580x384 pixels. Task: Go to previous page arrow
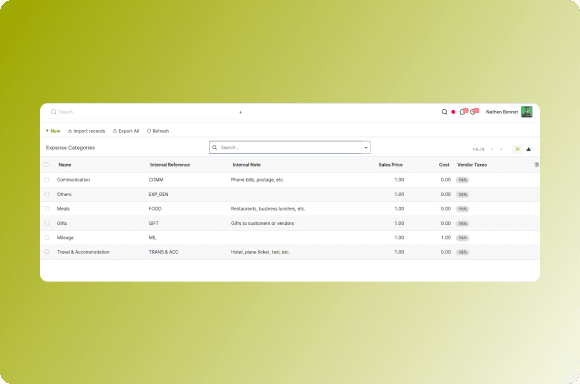492,149
